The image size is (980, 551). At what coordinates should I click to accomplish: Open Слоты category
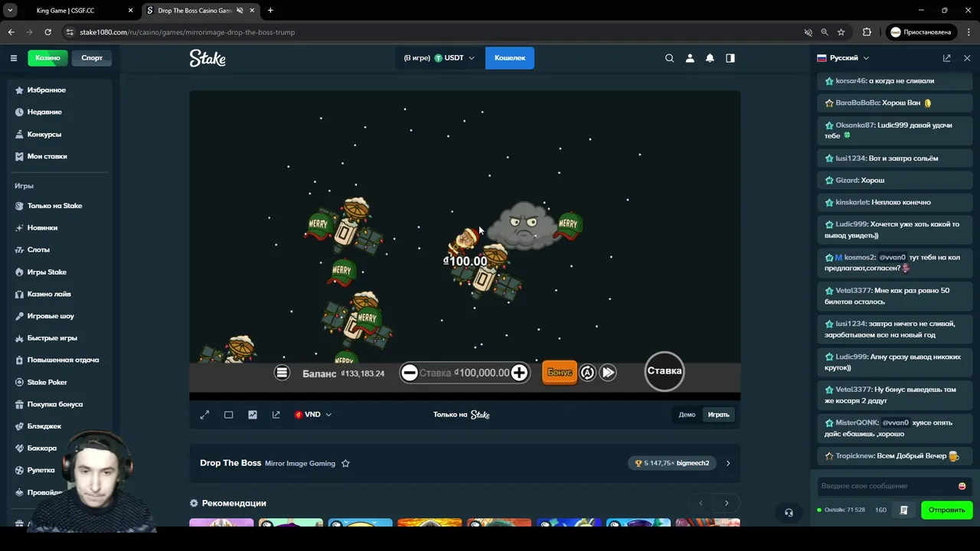point(60,249)
